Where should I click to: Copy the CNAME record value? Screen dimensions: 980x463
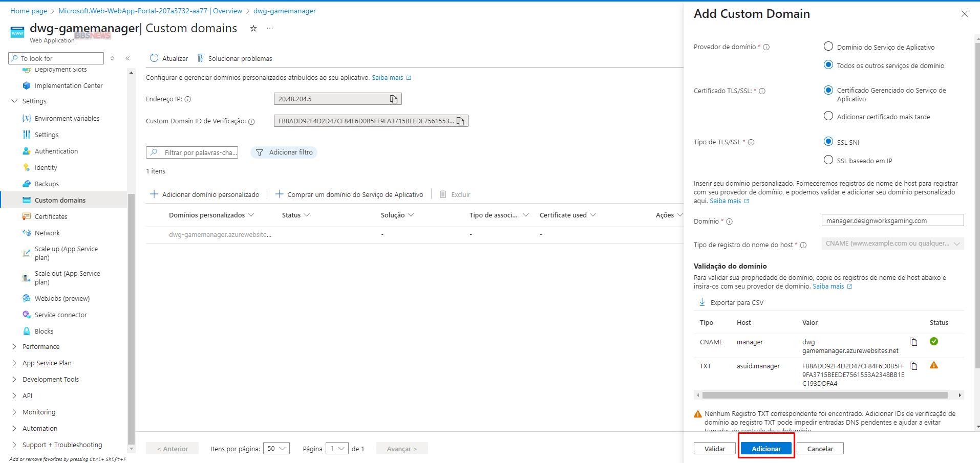point(913,342)
